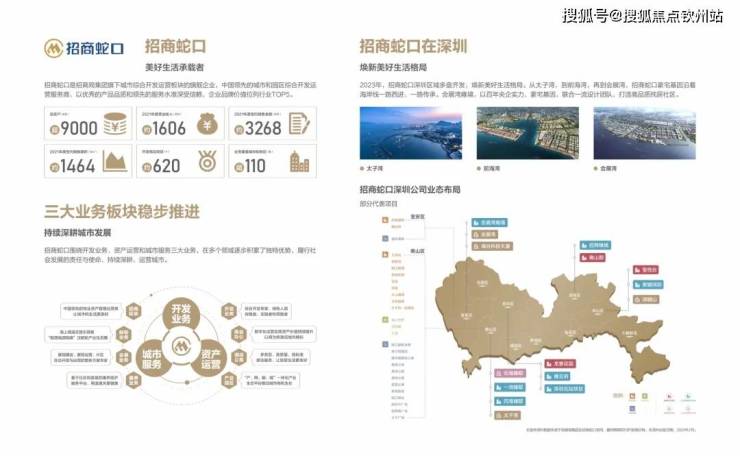Select the 资产运营 circle
Screen dimensions: 740x456
click(x=210, y=359)
